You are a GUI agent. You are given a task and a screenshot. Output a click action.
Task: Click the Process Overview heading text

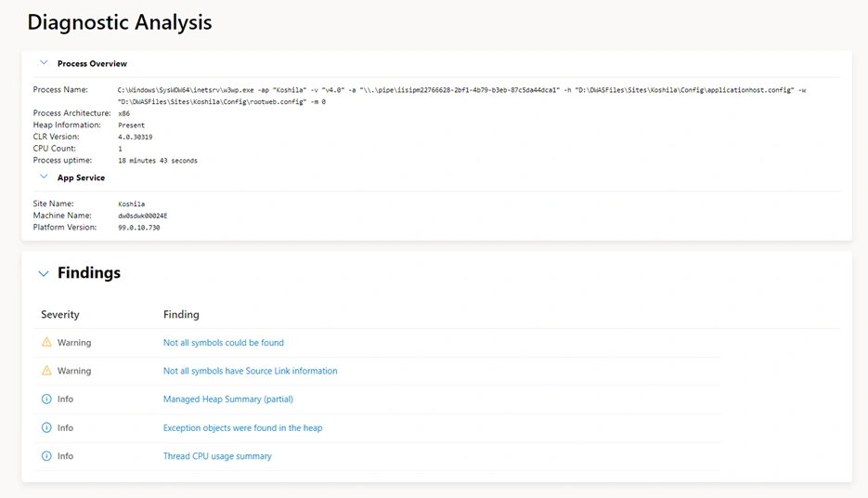pos(92,64)
